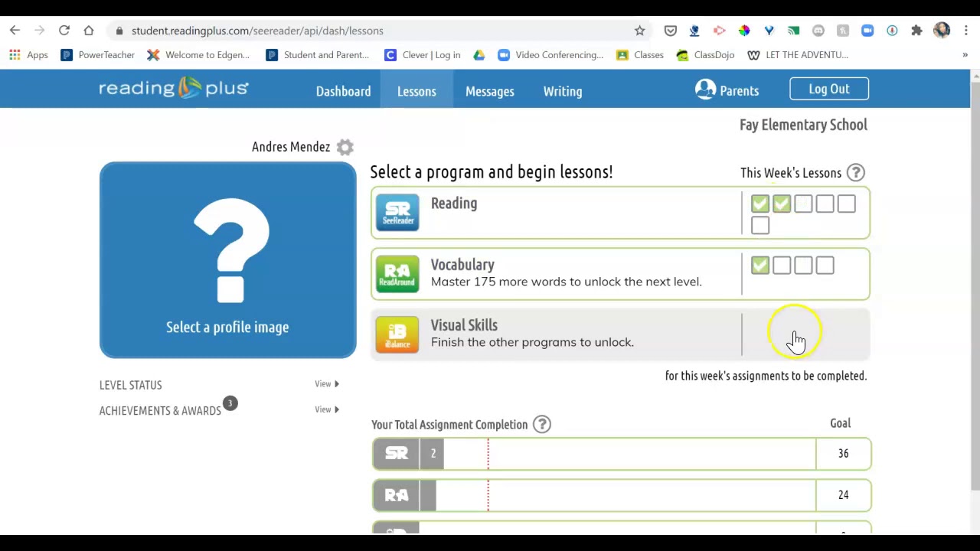Open the Messages tab
The image size is (980, 551).
point(490,91)
